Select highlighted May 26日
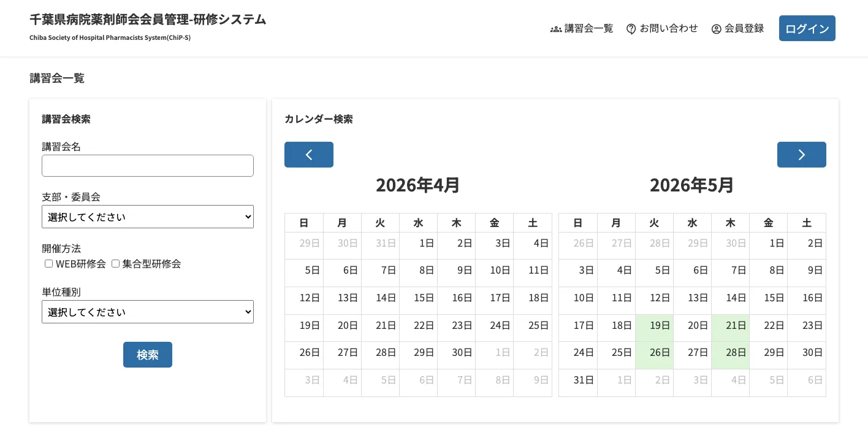 654,355
